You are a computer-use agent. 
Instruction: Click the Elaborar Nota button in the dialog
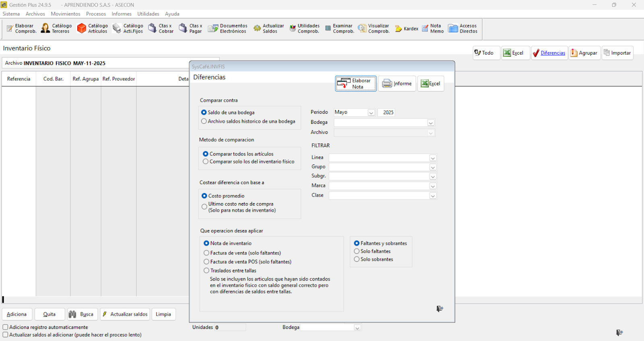pyautogui.click(x=355, y=84)
